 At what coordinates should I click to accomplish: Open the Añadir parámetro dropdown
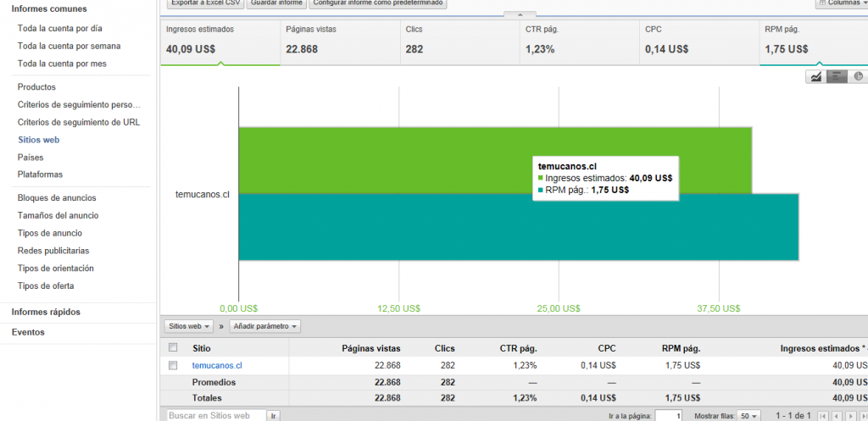point(264,326)
